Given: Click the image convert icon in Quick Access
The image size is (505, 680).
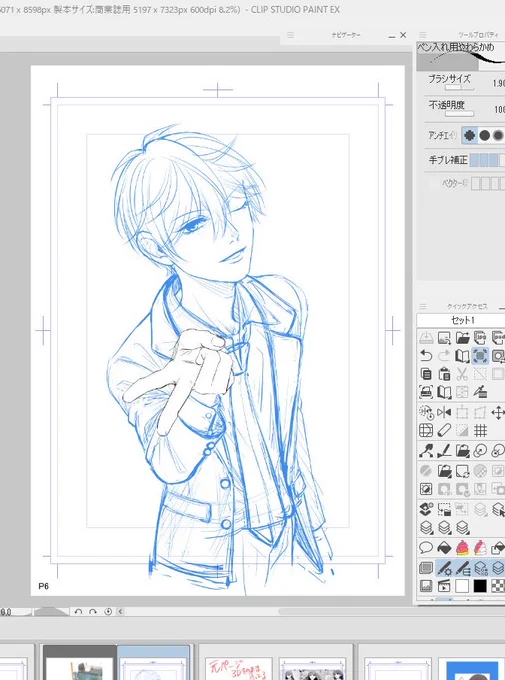Looking at the screenshot, I should point(444,337).
